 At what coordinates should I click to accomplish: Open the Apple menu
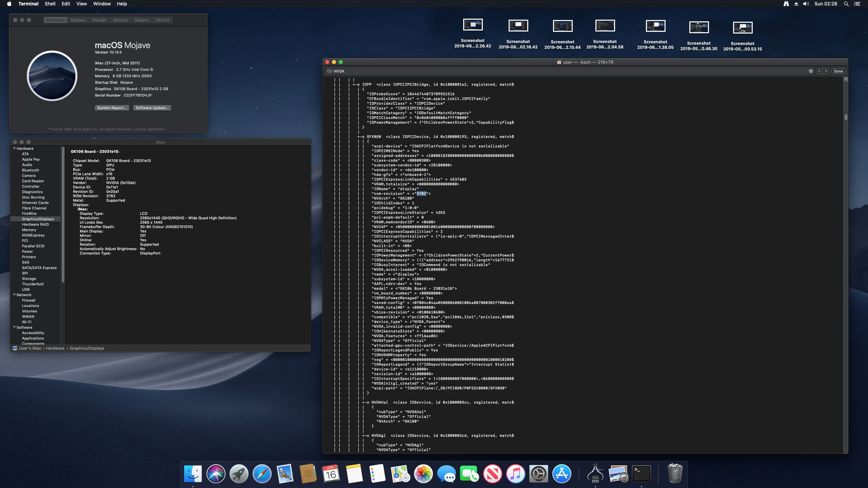tap(9, 4)
